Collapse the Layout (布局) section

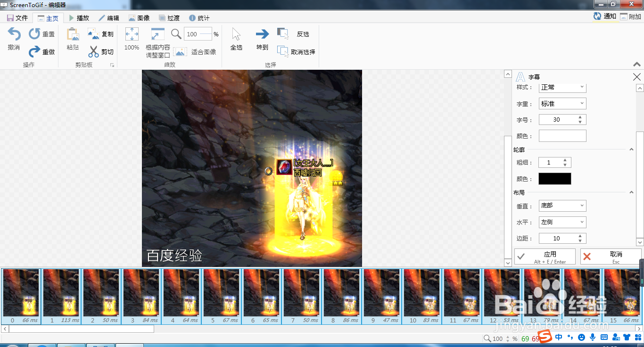(x=632, y=192)
